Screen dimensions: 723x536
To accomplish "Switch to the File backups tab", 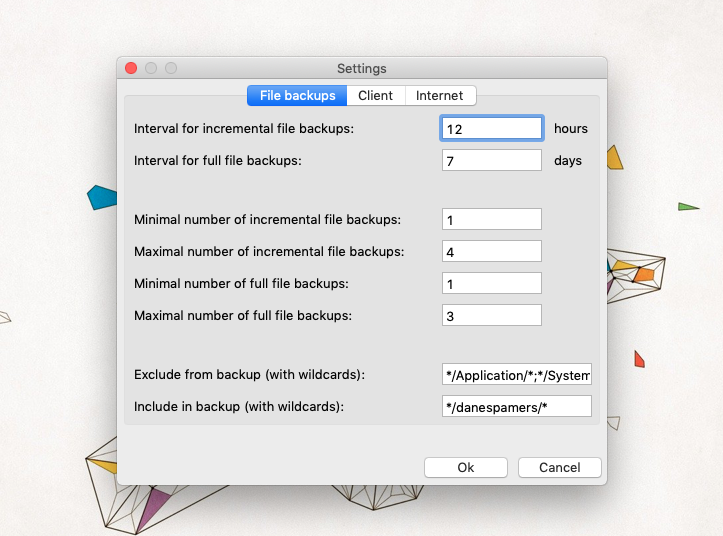I will (297, 95).
